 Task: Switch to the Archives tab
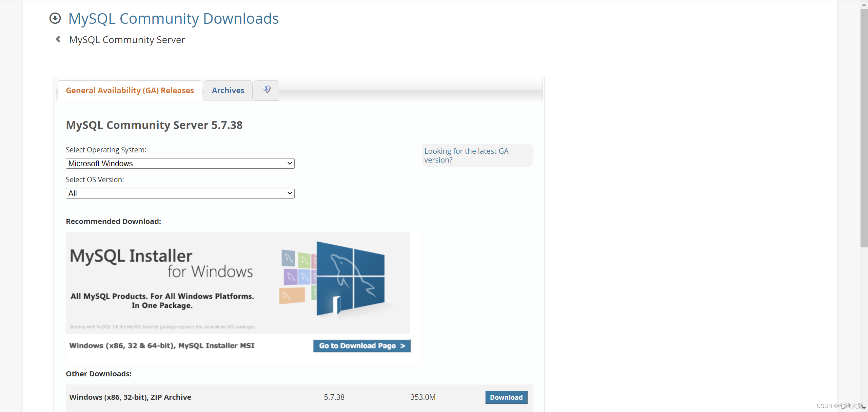[x=228, y=91]
